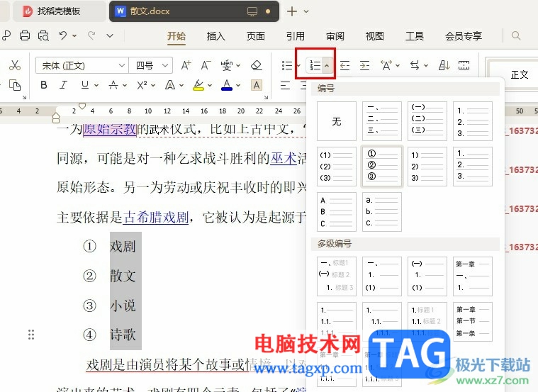538x392 pixels.
Task: Click the align left icon
Action: tap(285, 85)
